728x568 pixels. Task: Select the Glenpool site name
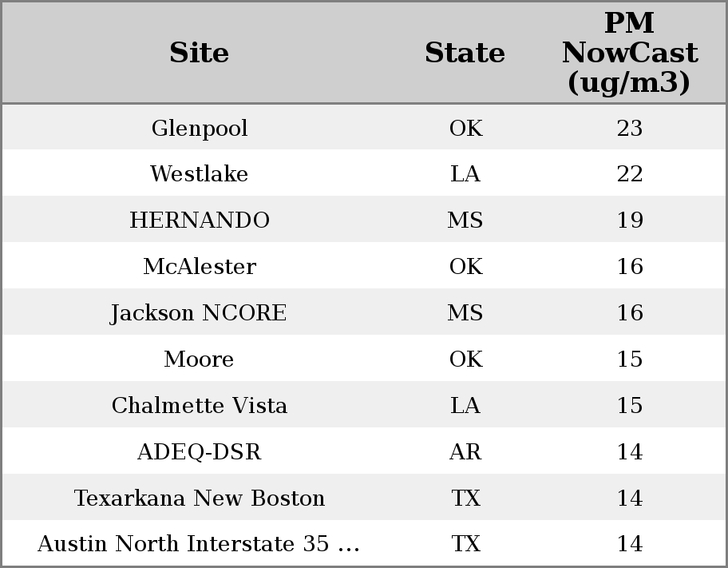200,128
